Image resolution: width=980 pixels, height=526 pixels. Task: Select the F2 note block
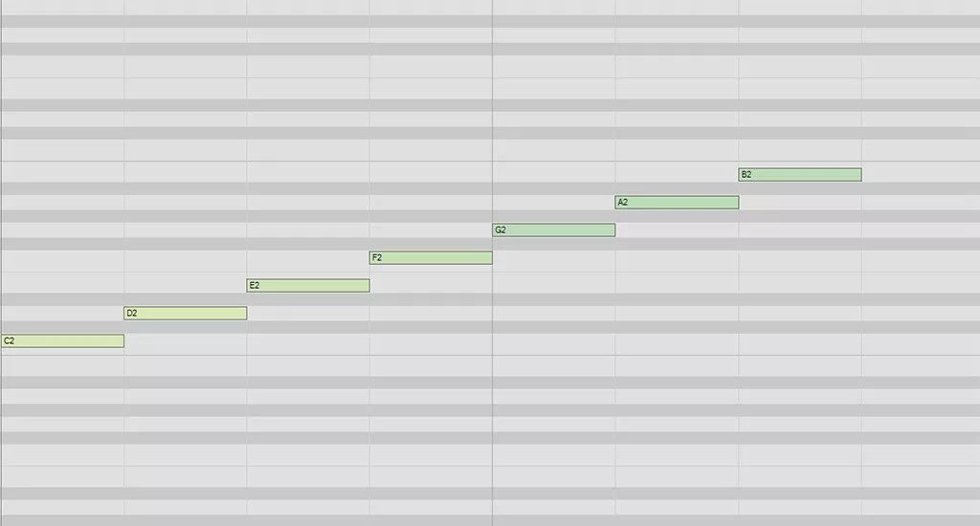(x=431, y=257)
